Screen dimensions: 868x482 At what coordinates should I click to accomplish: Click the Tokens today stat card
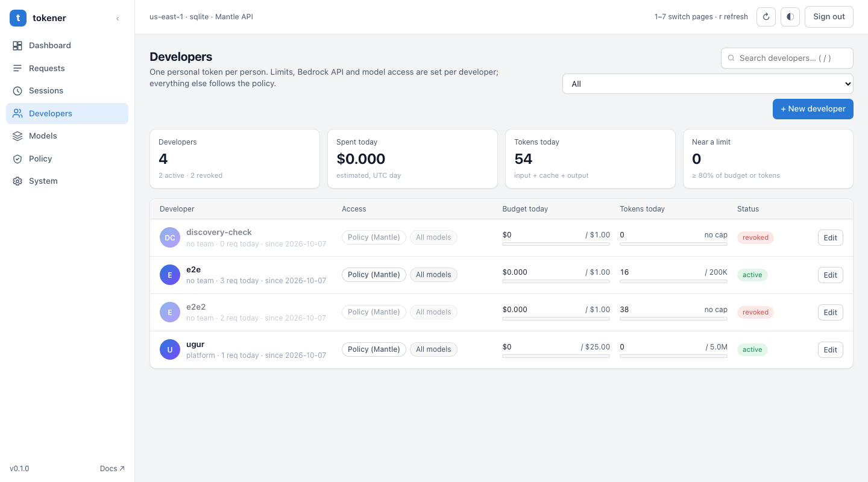coord(590,158)
